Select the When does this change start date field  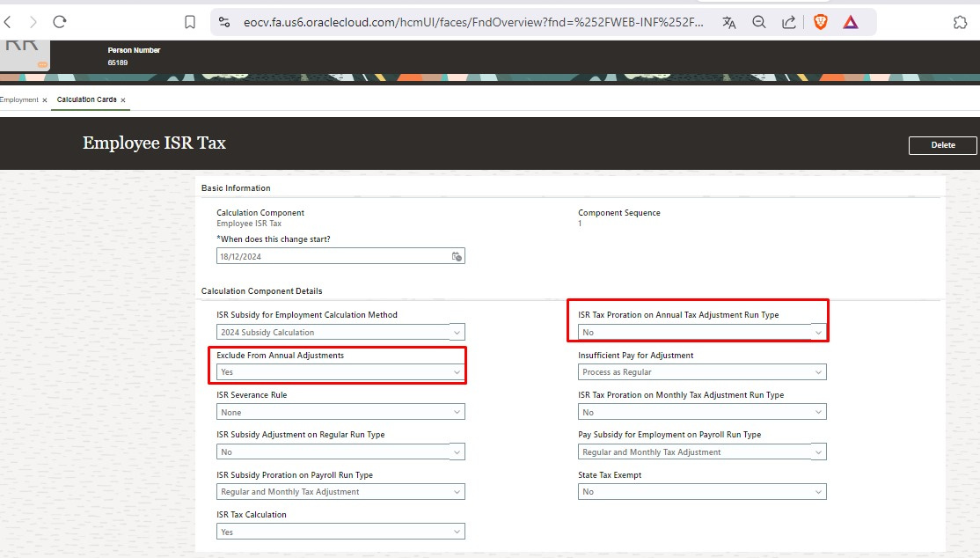pyautogui.click(x=334, y=255)
